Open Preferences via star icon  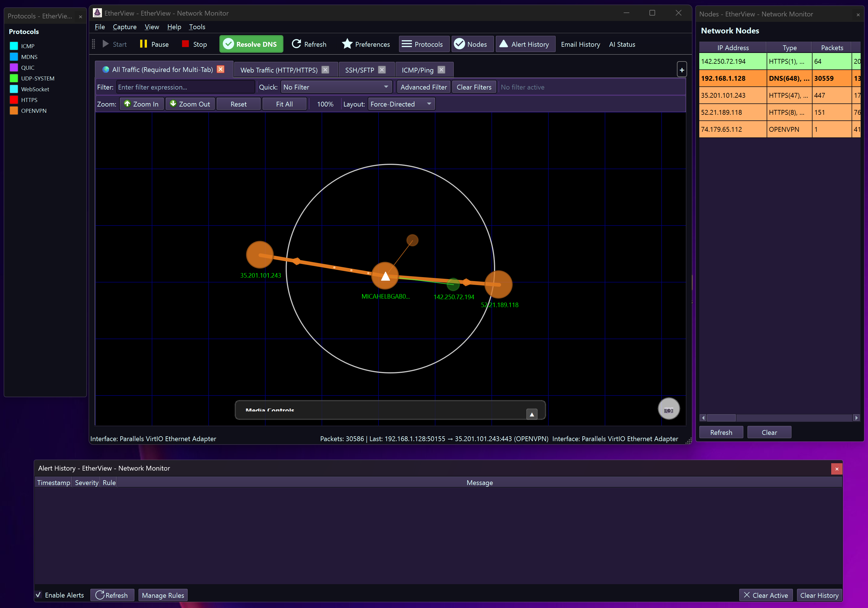pos(347,44)
